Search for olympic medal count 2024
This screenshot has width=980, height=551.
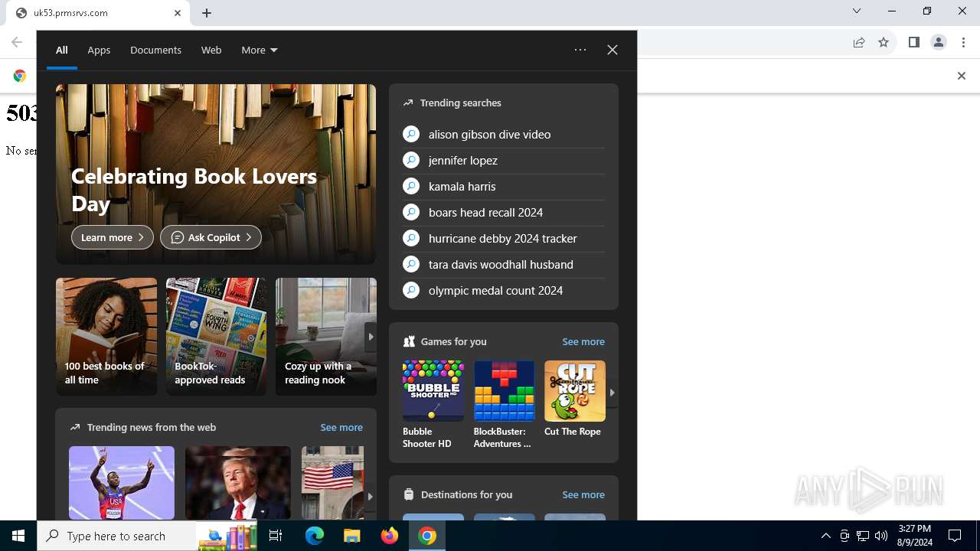pyautogui.click(x=504, y=290)
